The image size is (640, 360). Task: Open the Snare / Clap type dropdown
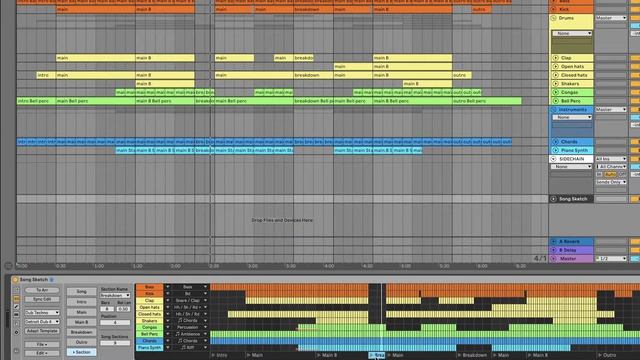[190, 300]
